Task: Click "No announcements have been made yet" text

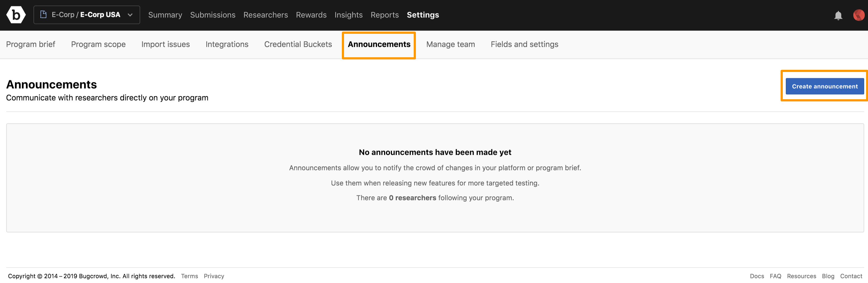Action: click(x=435, y=152)
